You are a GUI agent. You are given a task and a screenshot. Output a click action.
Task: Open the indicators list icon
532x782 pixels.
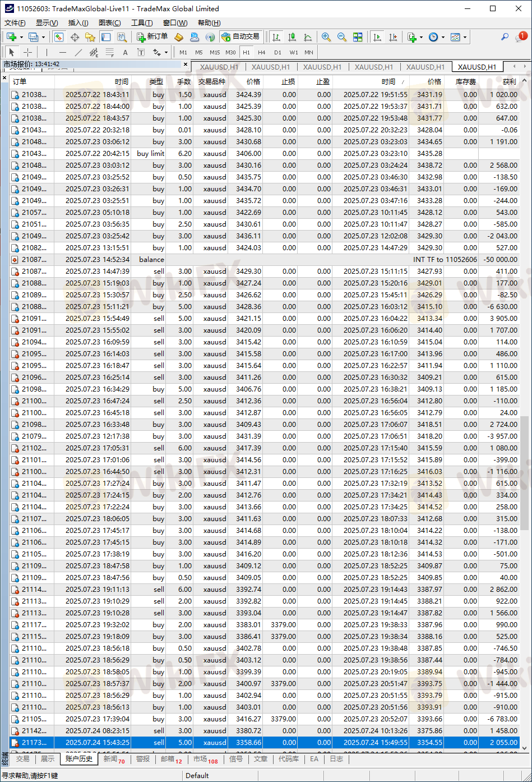point(412,37)
